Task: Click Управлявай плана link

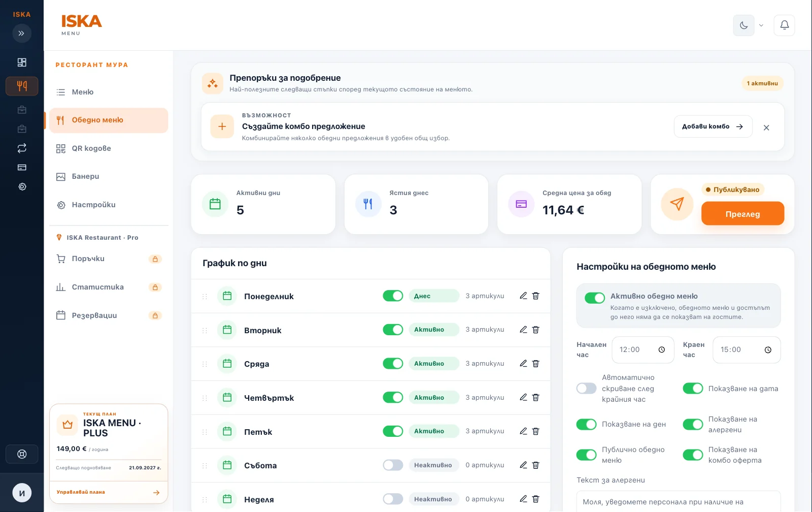Action: 108,492
